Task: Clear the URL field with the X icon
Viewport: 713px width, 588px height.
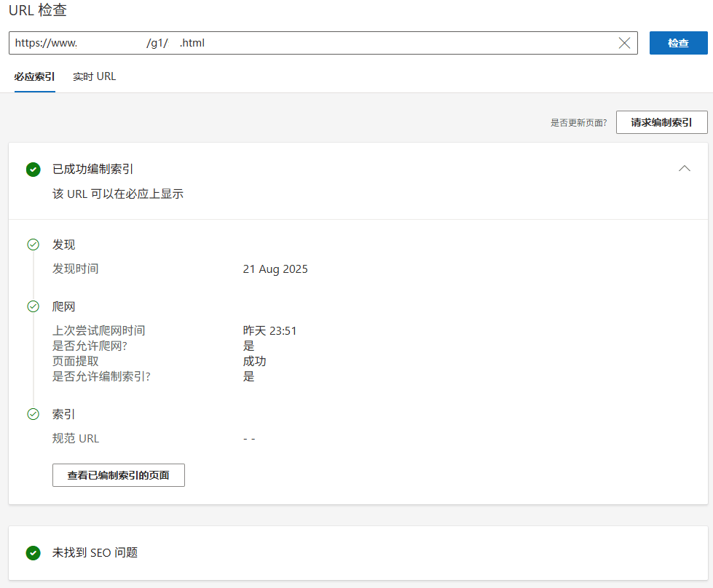Action: (624, 43)
